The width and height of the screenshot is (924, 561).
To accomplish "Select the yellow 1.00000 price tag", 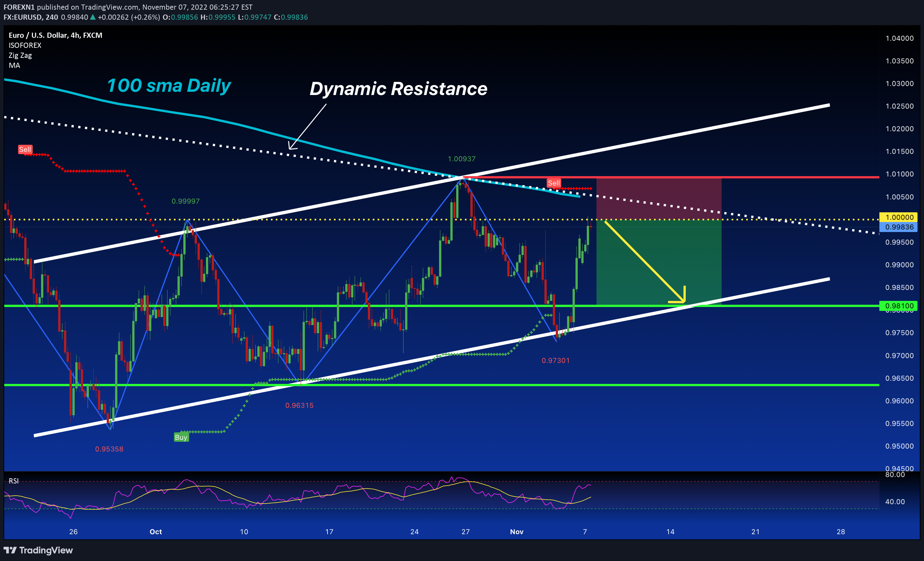I will [x=898, y=217].
